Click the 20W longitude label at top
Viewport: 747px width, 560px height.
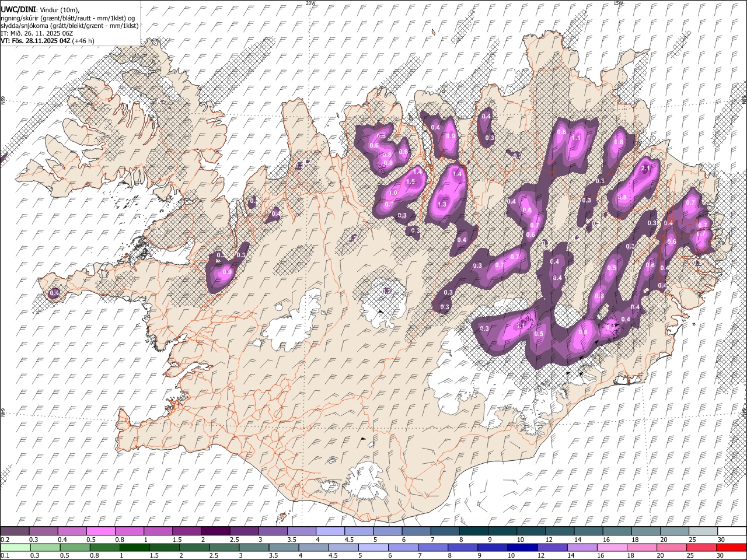(x=310, y=3)
